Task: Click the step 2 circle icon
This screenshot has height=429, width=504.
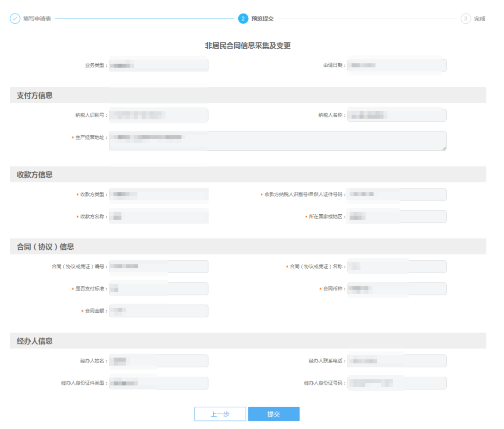Action: pyautogui.click(x=243, y=19)
